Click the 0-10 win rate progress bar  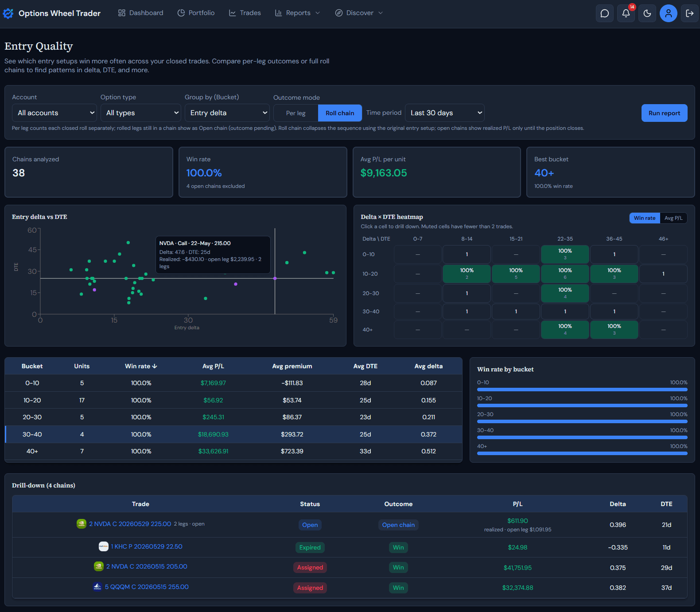click(x=582, y=390)
